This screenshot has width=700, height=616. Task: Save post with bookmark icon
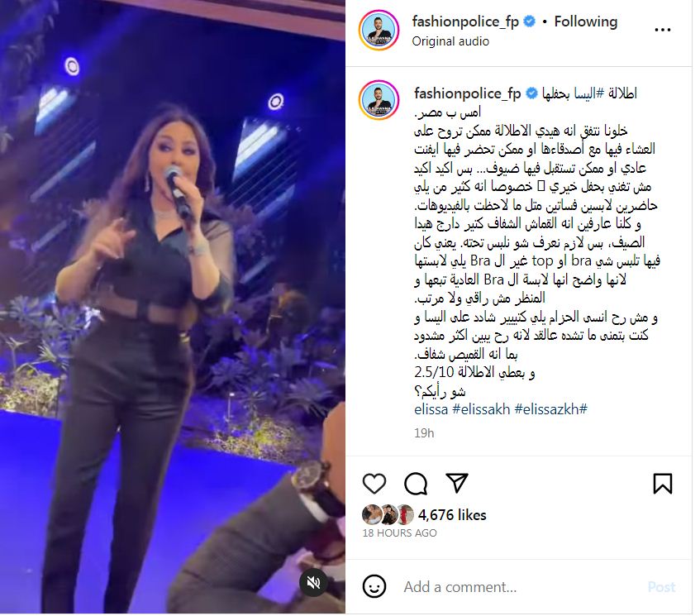663,485
